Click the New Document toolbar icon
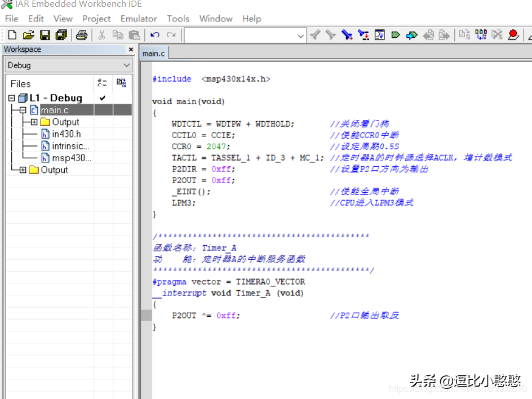 [x=12, y=35]
